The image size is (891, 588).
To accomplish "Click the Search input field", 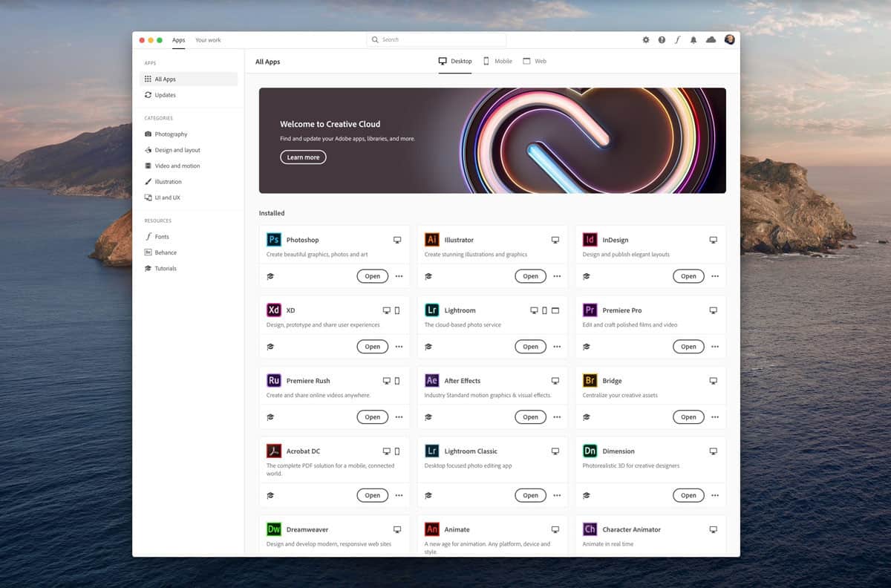I will [x=437, y=40].
